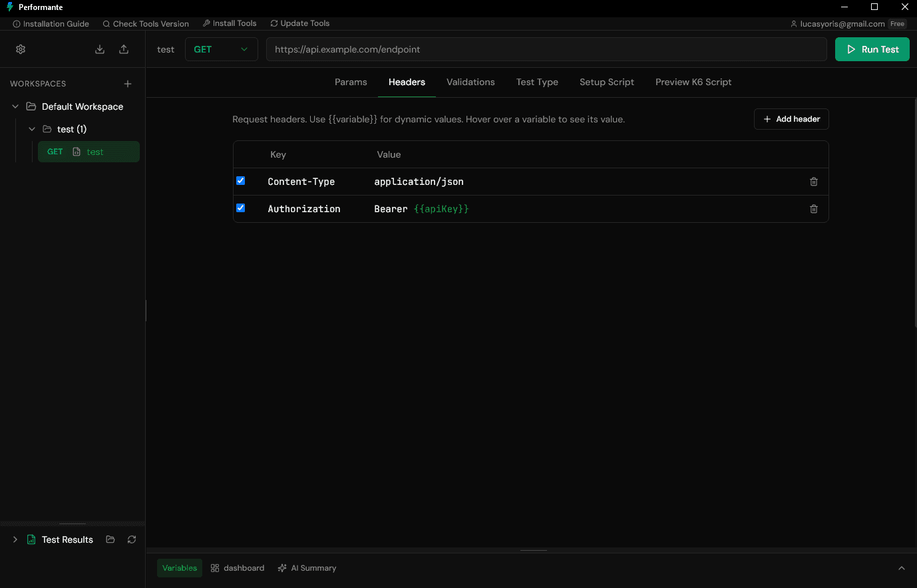917x588 pixels.
Task: Collapse the test (1) folder
Action: [31, 128]
